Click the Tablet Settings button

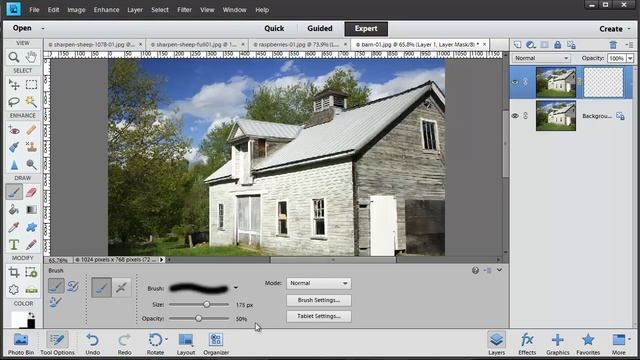318,316
